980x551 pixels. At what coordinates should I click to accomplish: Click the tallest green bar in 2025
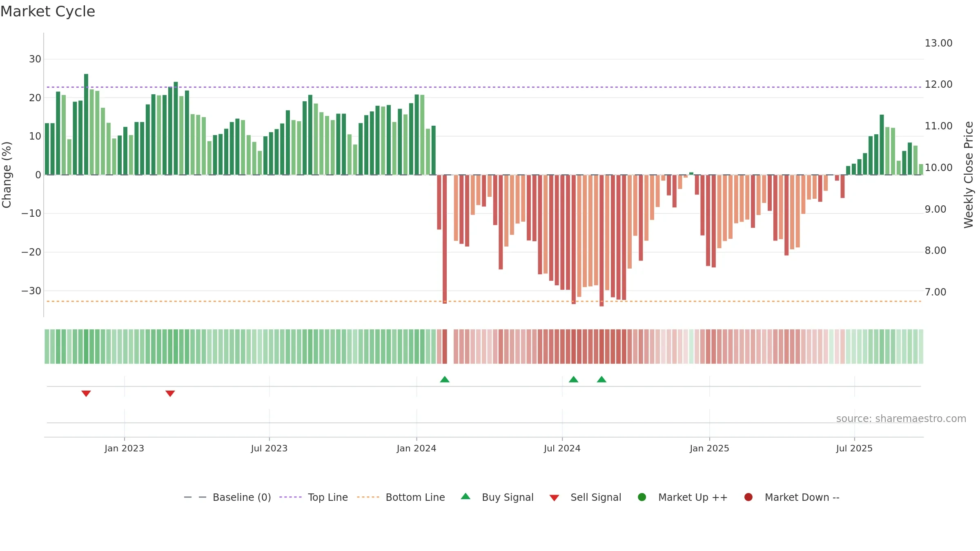tap(882, 145)
